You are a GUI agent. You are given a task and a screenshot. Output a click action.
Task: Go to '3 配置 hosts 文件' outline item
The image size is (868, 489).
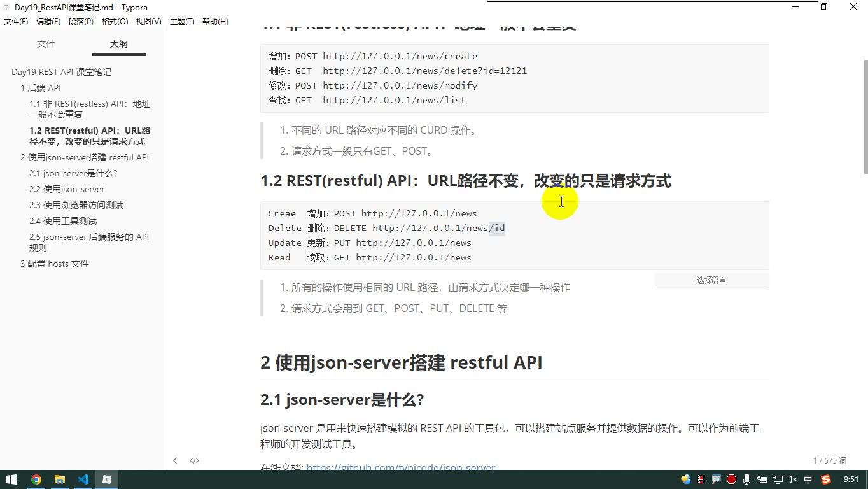pos(55,264)
